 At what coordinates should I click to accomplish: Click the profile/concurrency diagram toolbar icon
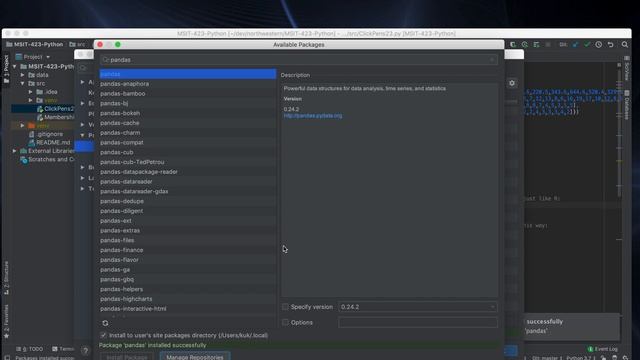[x=536, y=44]
